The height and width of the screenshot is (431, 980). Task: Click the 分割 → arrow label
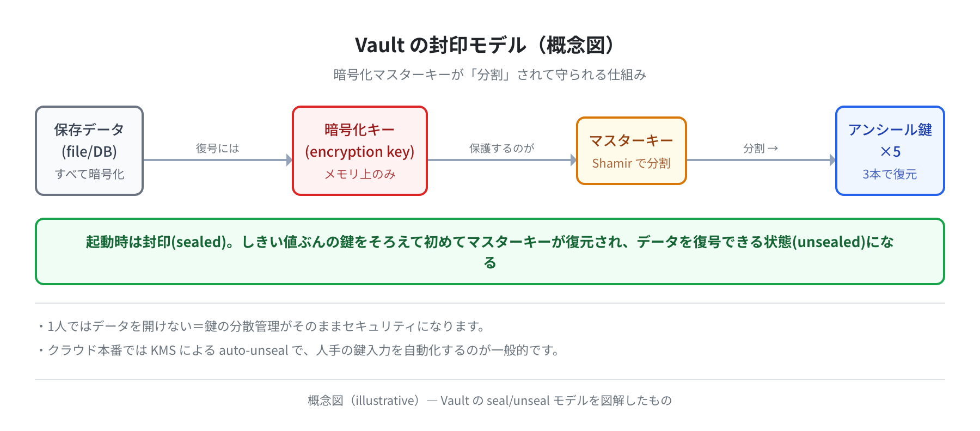coord(761,148)
